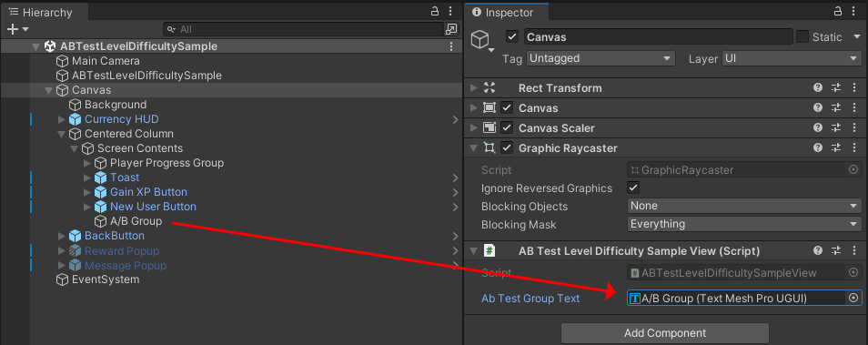Toggle Ignore Reversed Graphics checkbox
The height and width of the screenshot is (345, 868).
[633, 188]
